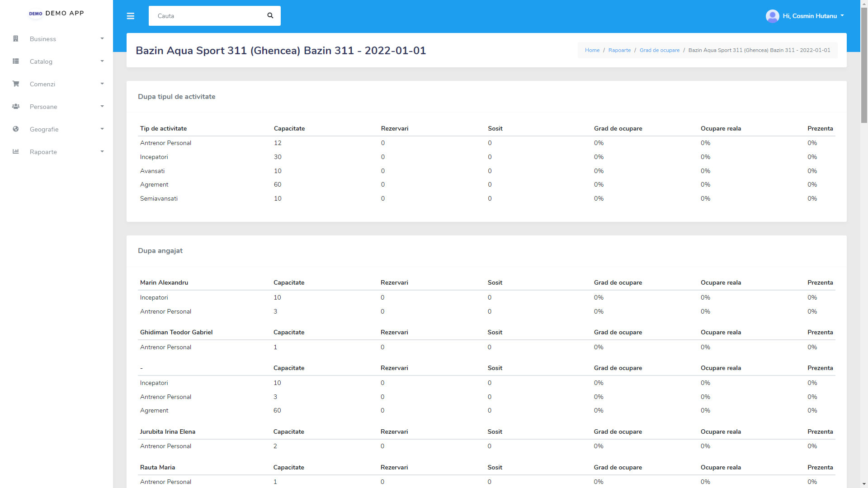The height and width of the screenshot is (488, 868).
Task: Expand the Catalog menu arrow
Action: (102, 61)
